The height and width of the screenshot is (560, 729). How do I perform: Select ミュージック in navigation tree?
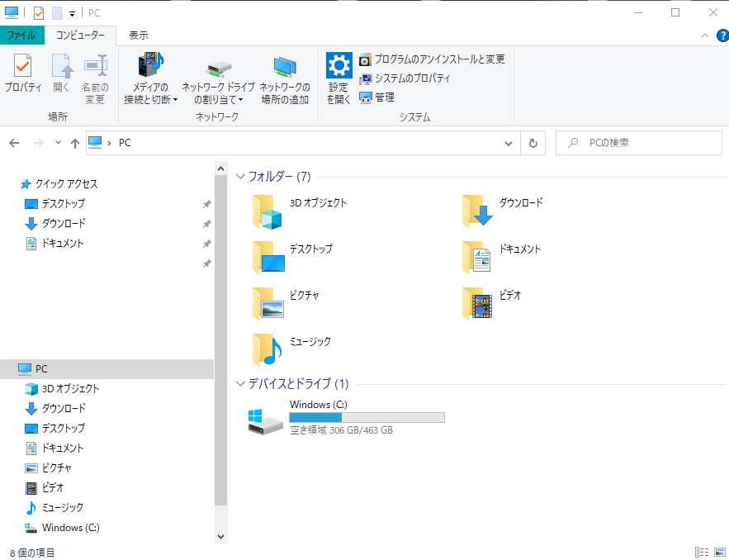(63, 508)
